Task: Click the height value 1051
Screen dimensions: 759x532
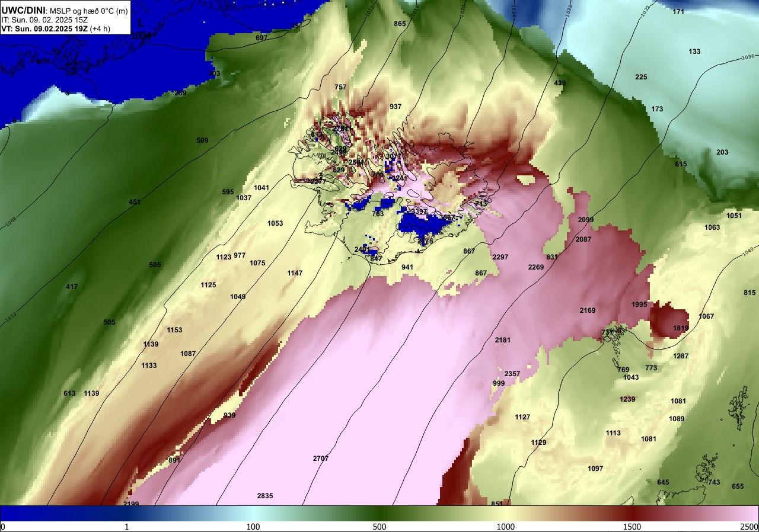Action: click(734, 216)
